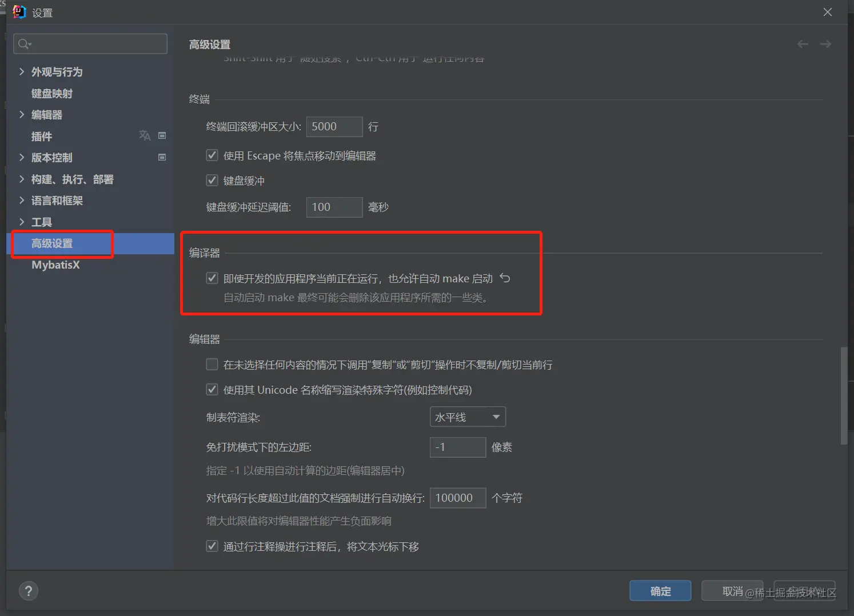Image resolution: width=854 pixels, height=616 pixels.
Task: Click the 取消 button
Action: click(x=732, y=591)
